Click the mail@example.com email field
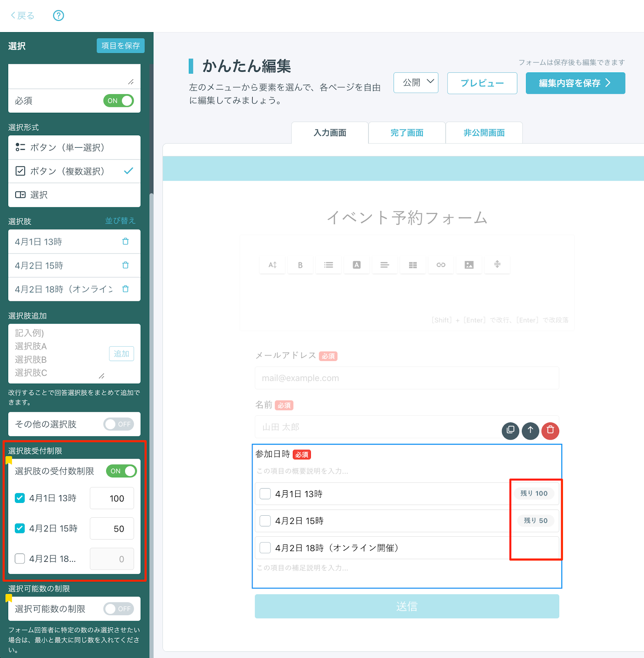 click(407, 378)
